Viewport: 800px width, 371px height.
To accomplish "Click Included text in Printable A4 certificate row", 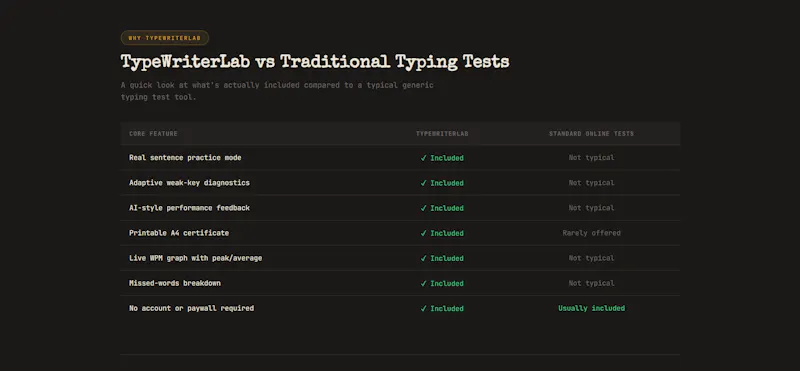I will pos(447,233).
